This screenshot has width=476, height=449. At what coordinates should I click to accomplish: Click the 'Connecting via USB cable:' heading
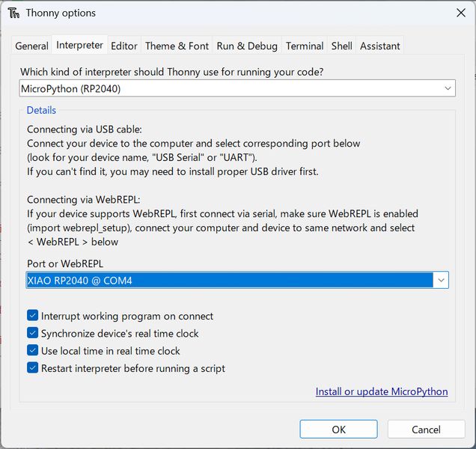pos(85,129)
